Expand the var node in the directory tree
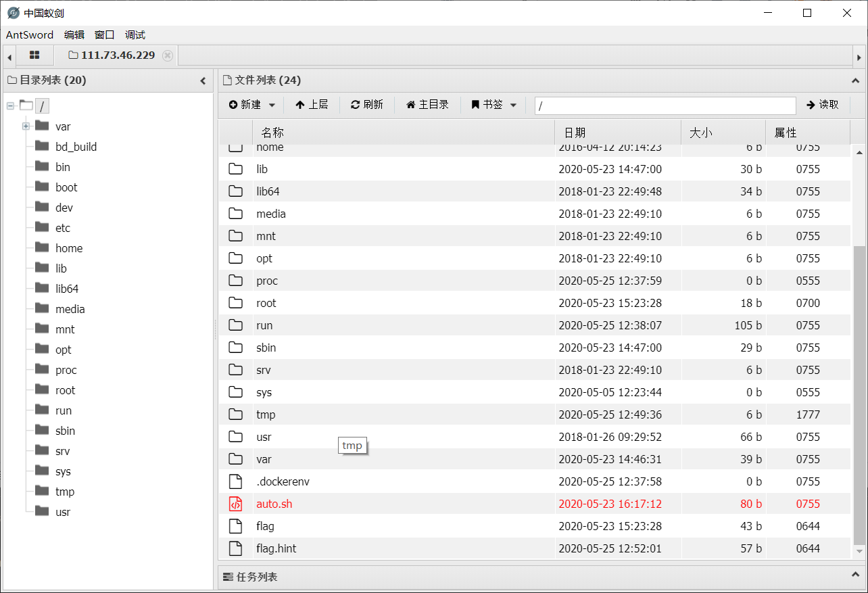The image size is (868, 593). tap(24, 126)
